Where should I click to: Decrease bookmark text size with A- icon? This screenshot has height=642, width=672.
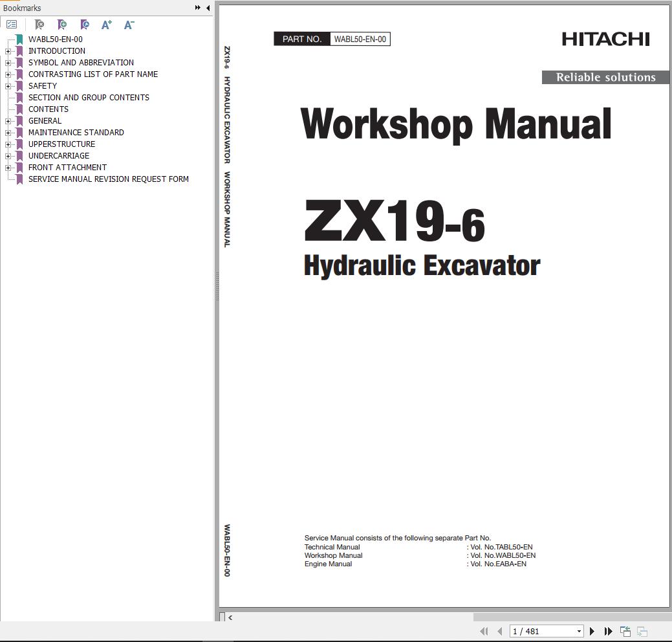129,25
